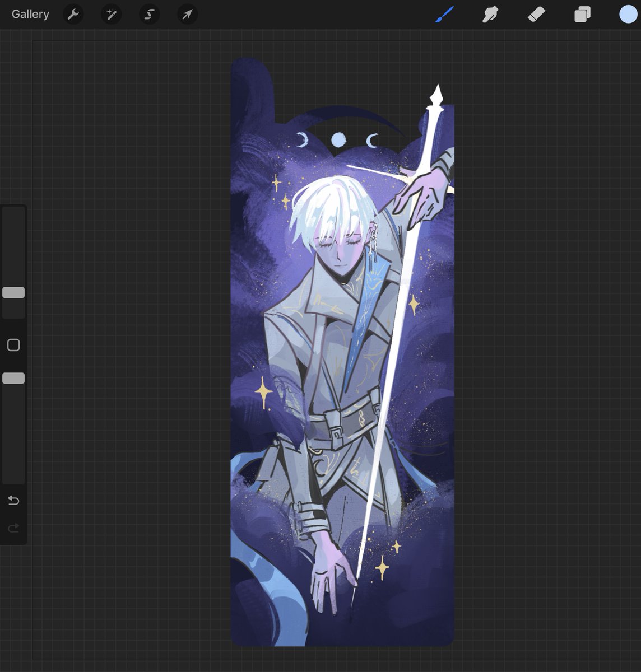Tap the square Modify button in sidebar
Image resolution: width=641 pixels, height=672 pixels.
click(x=13, y=345)
